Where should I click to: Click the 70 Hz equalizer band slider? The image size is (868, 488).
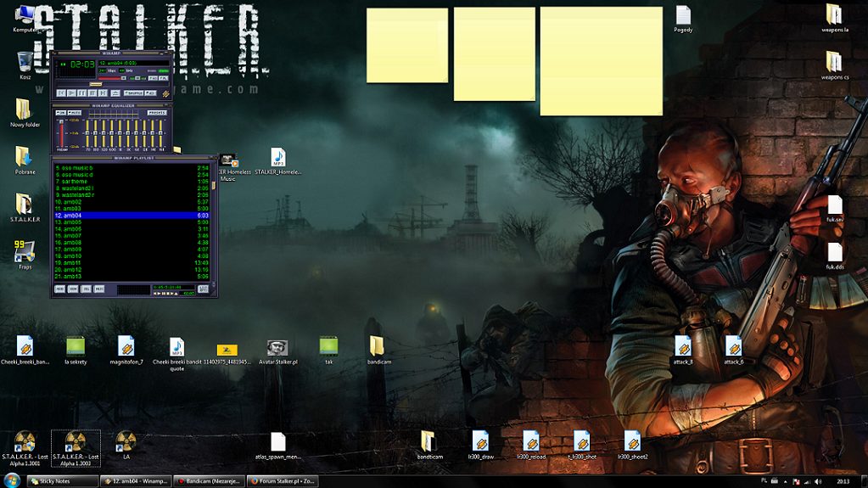coord(87,133)
